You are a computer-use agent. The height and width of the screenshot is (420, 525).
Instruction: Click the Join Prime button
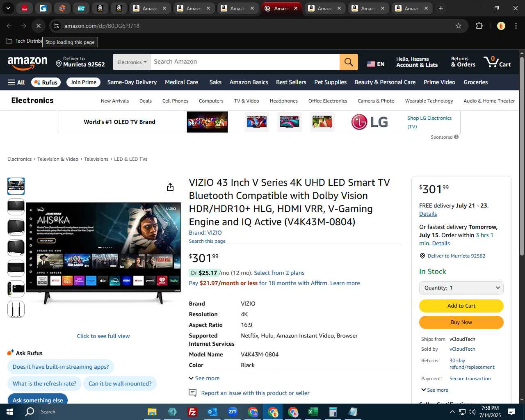point(83,82)
